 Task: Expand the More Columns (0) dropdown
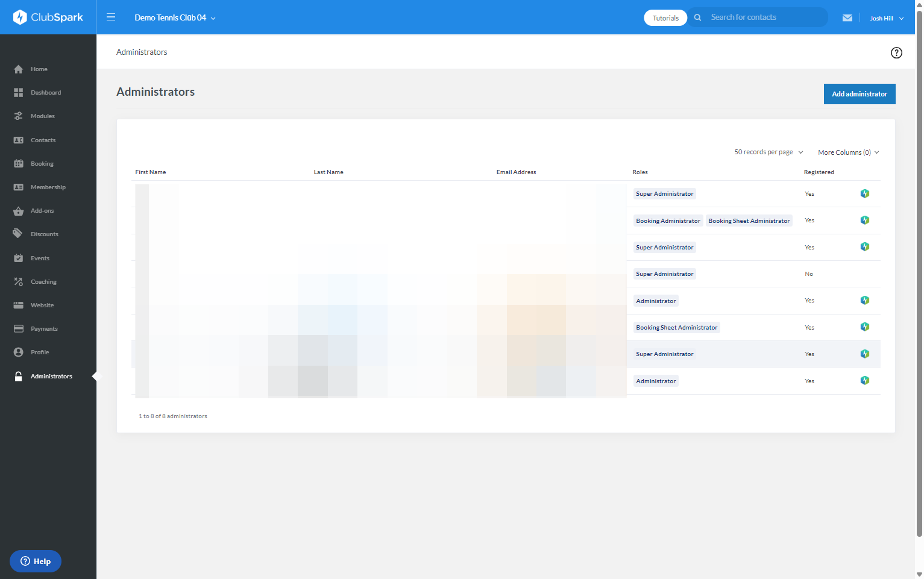point(849,152)
